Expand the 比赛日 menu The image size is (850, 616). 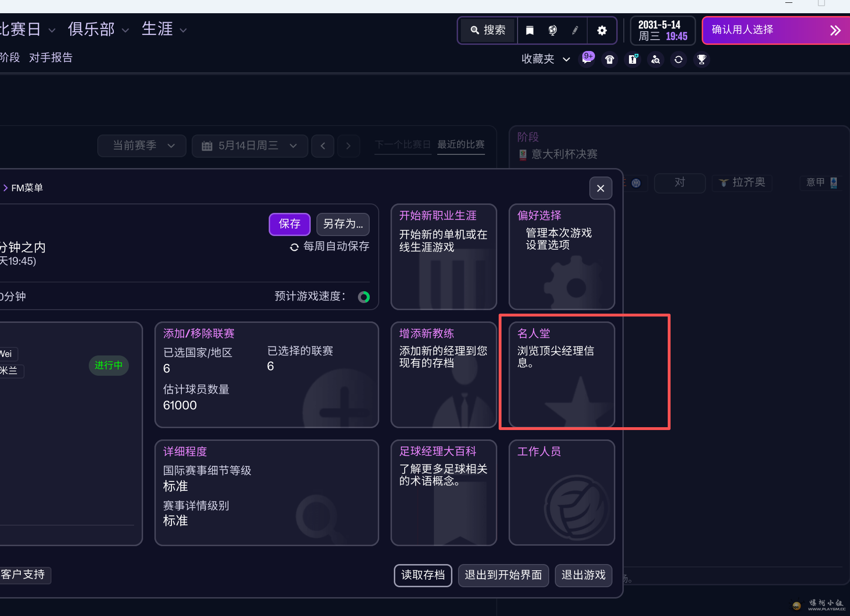(x=27, y=29)
